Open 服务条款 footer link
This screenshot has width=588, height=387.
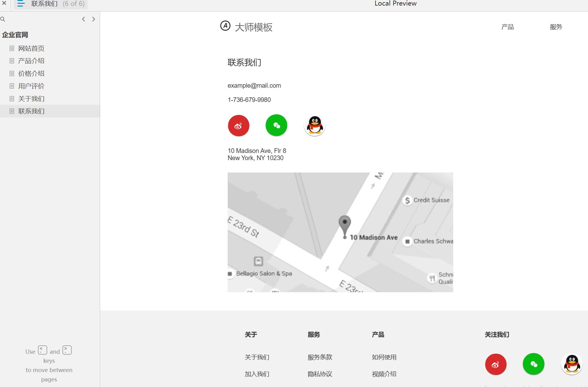point(320,357)
